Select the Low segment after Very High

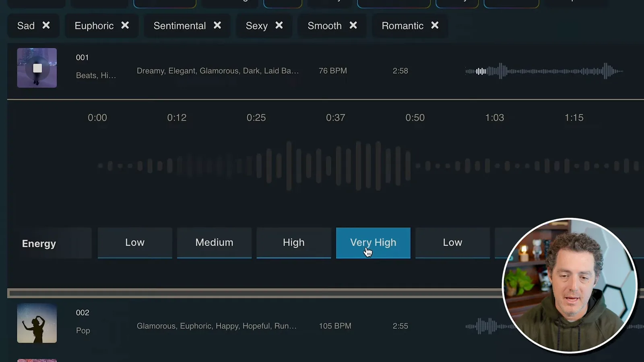pos(452,243)
